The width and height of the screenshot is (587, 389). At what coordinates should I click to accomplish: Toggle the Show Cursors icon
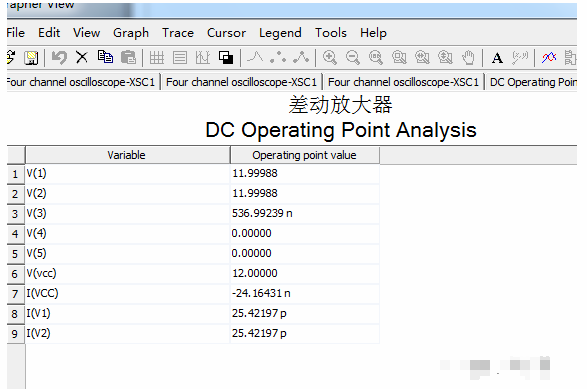tap(203, 58)
